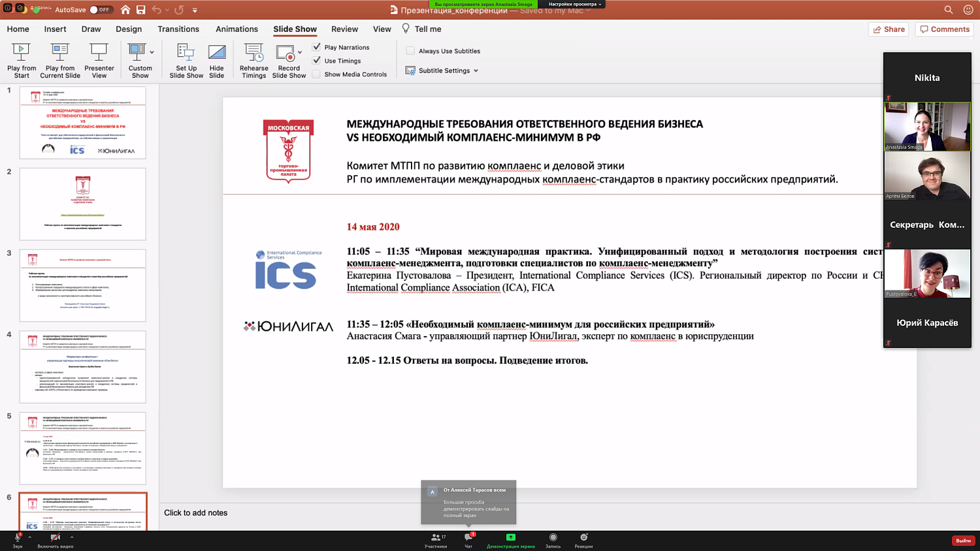Open the Undo history dropdown arrow
980x551 pixels.
tap(166, 10)
